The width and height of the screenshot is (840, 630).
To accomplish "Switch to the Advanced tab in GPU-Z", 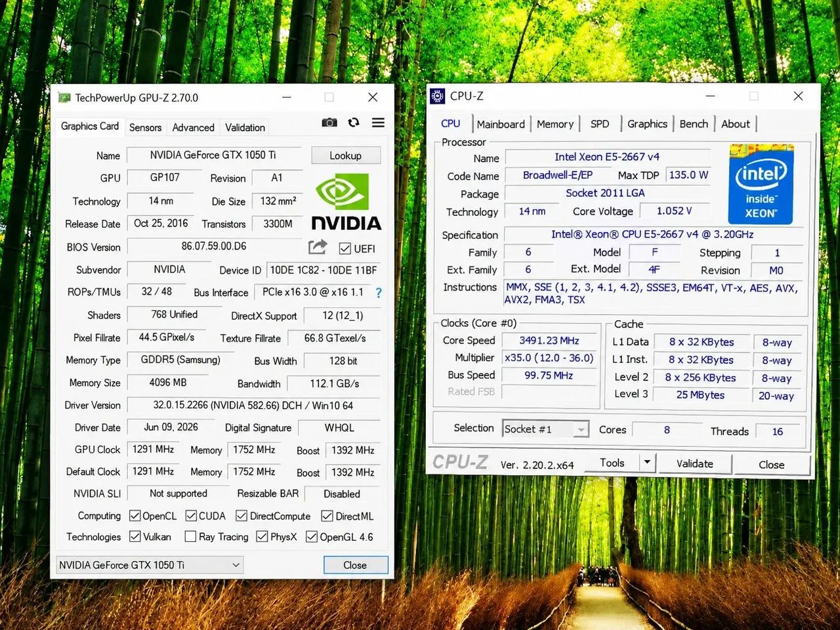I will point(193,127).
